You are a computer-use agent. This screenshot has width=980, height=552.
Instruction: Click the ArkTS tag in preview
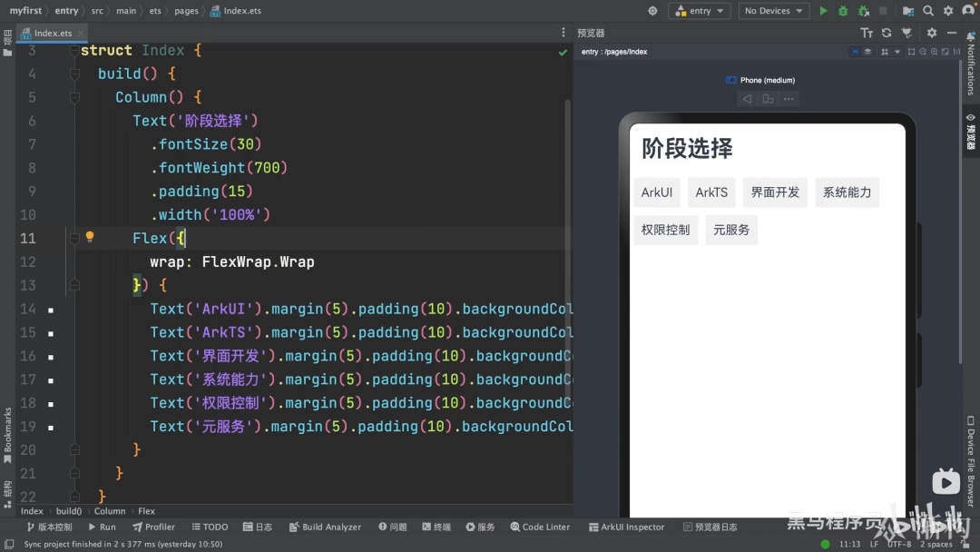(x=711, y=192)
